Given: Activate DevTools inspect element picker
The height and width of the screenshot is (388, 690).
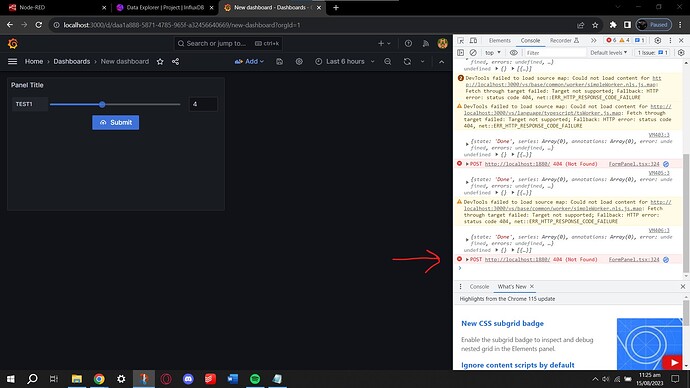Looking at the screenshot, I should pyautogui.click(x=461, y=40).
